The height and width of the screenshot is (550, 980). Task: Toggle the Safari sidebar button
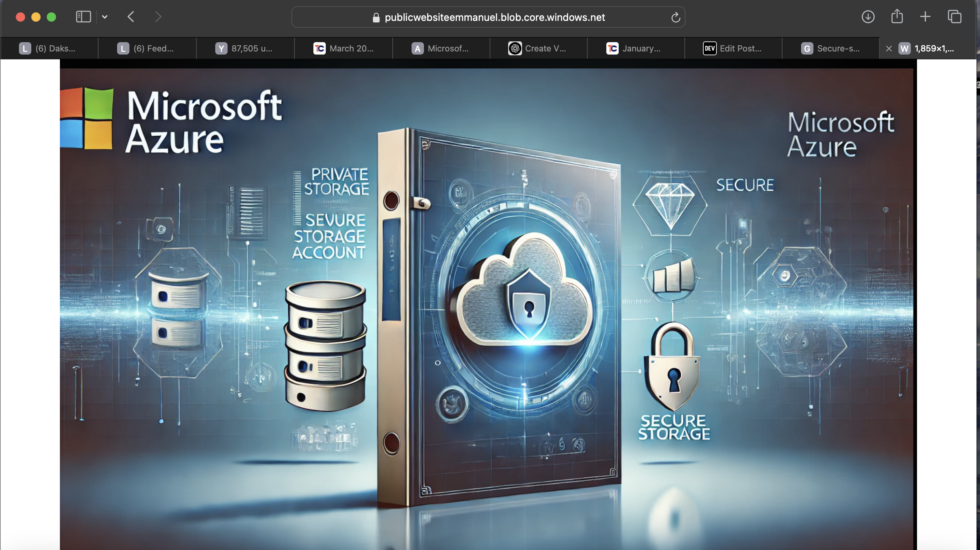[83, 17]
